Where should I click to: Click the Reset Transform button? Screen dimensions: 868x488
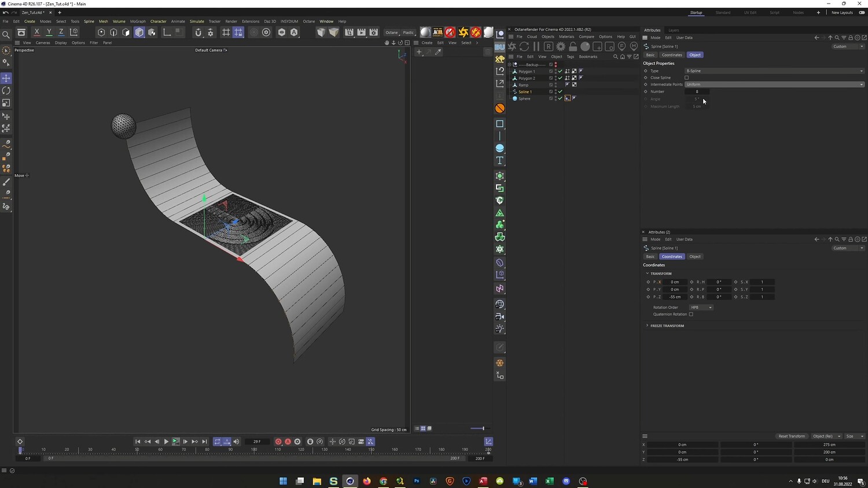click(x=791, y=437)
